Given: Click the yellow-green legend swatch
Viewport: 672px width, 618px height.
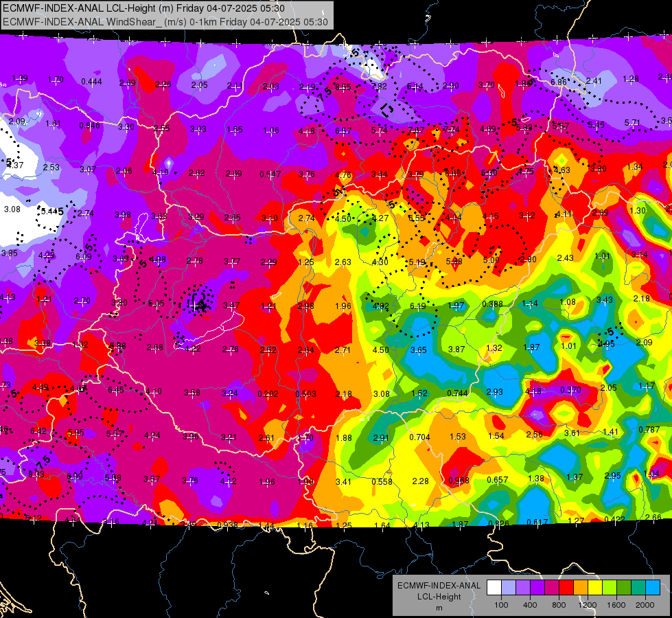Looking at the screenshot, I should 610,588.
